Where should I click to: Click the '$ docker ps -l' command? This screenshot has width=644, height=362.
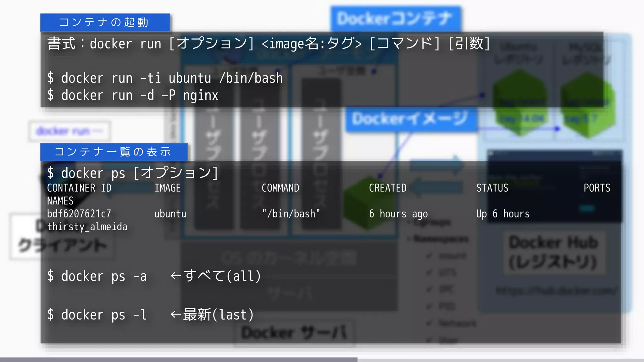(x=97, y=315)
